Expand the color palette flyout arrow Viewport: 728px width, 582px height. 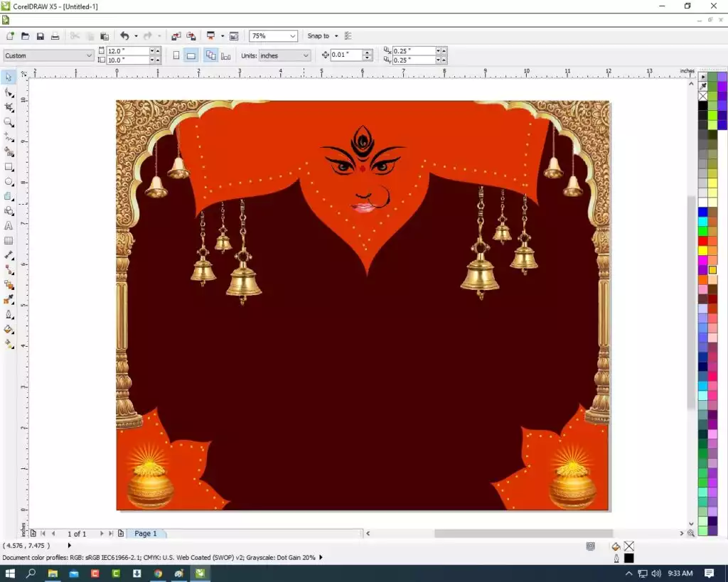pyautogui.click(x=703, y=77)
